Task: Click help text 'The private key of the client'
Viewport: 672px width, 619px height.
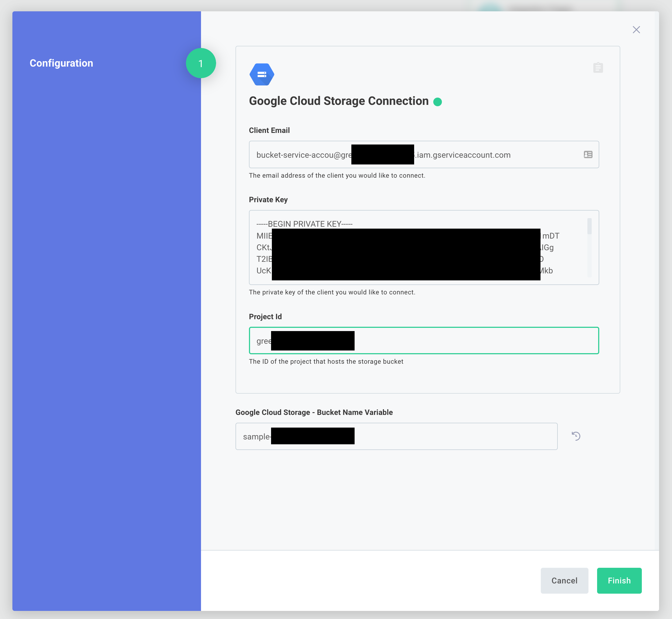Action: coord(332,292)
